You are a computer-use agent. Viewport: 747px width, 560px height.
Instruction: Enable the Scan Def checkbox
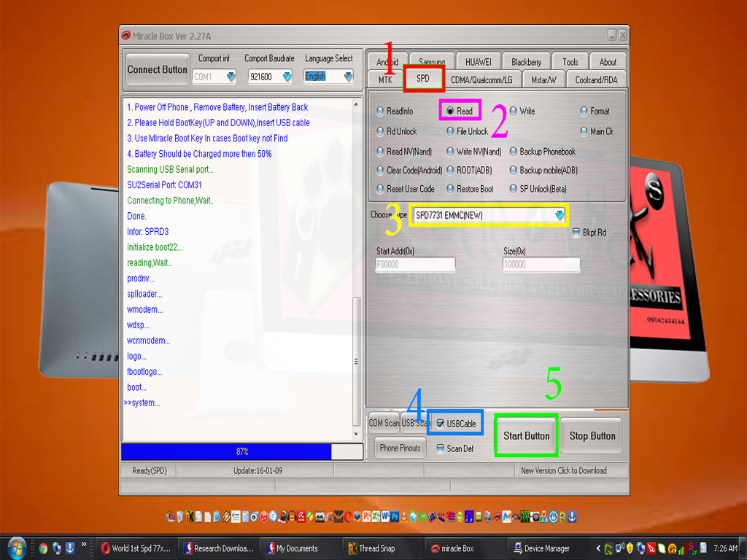tap(441, 449)
